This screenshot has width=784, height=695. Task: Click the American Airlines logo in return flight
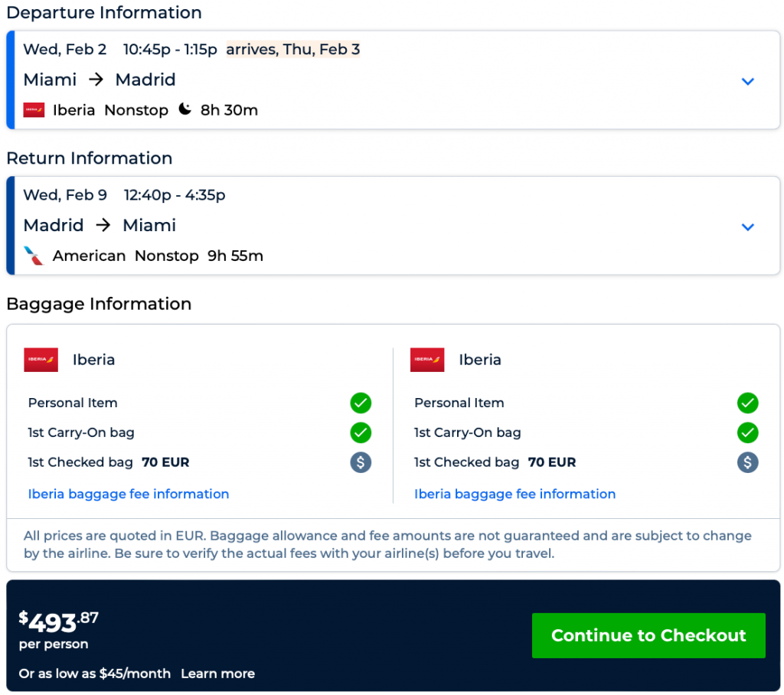34,256
